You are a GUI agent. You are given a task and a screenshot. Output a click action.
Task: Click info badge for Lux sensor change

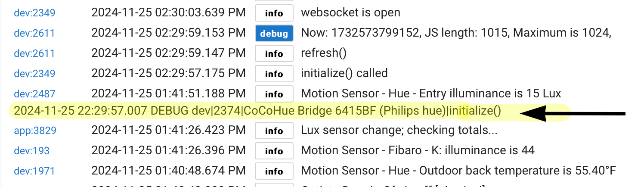274,131
